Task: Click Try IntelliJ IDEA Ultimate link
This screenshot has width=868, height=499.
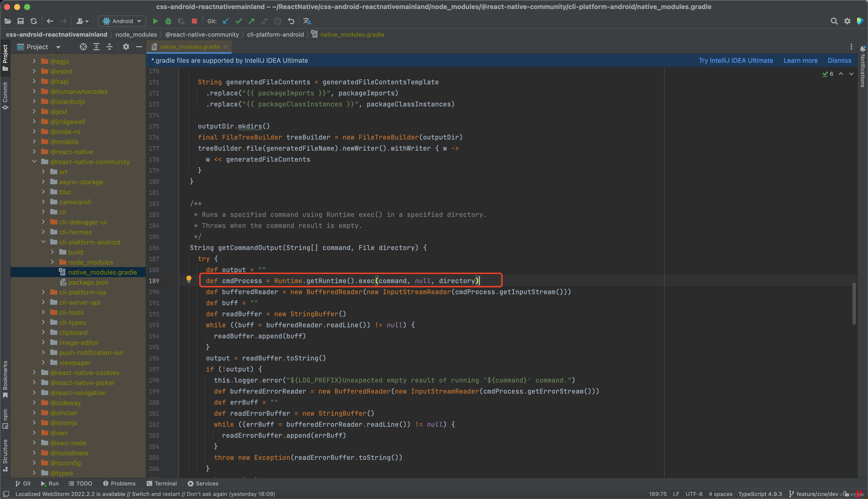Action: pos(736,61)
